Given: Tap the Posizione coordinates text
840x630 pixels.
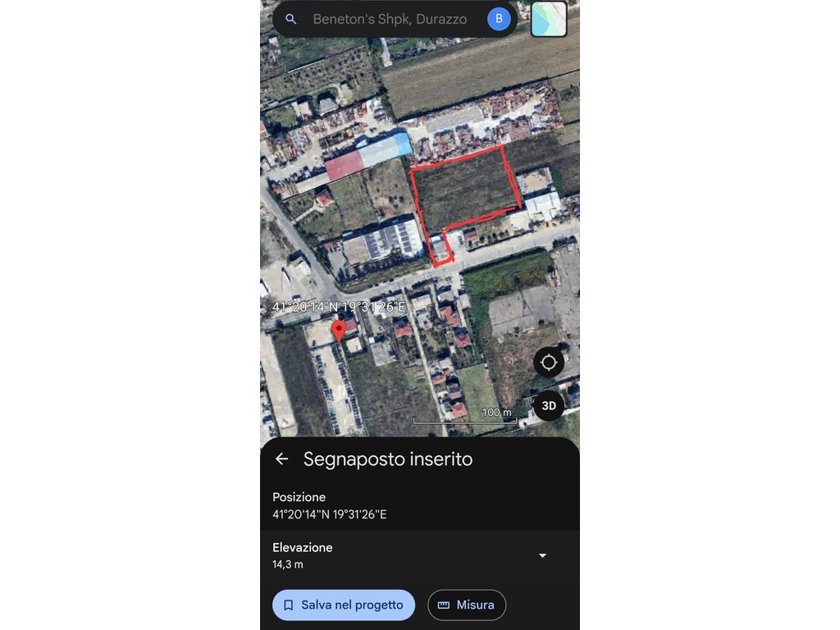Looking at the screenshot, I should click(330, 514).
